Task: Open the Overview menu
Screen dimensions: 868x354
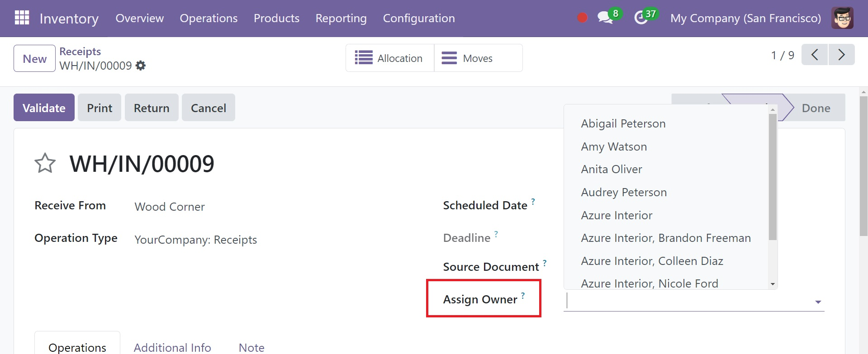Action: (140, 18)
